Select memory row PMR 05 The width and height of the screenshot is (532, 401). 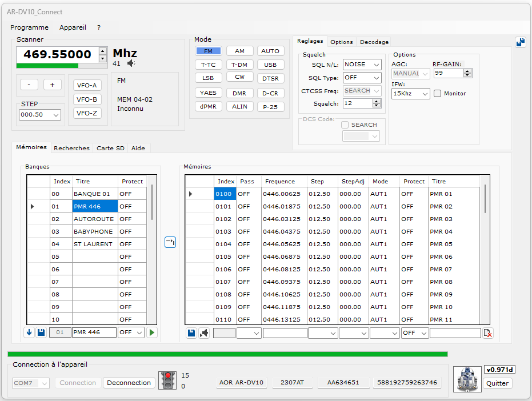[333, 244]
